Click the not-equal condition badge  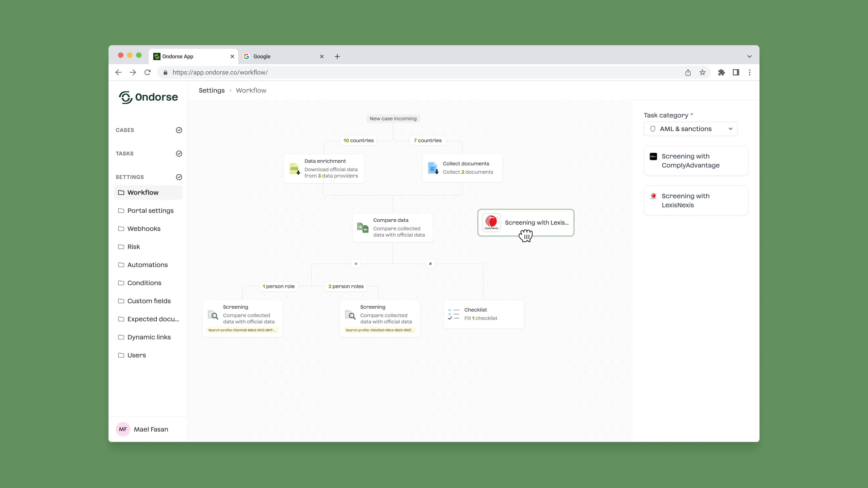click(x=430, y=264)
